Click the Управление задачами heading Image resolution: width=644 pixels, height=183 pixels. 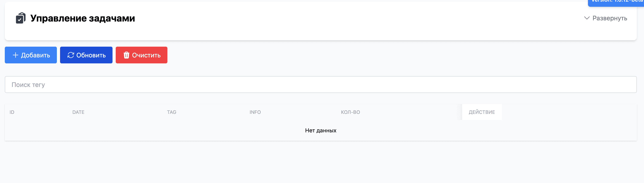pyautogui.click(x=83, y=18)
